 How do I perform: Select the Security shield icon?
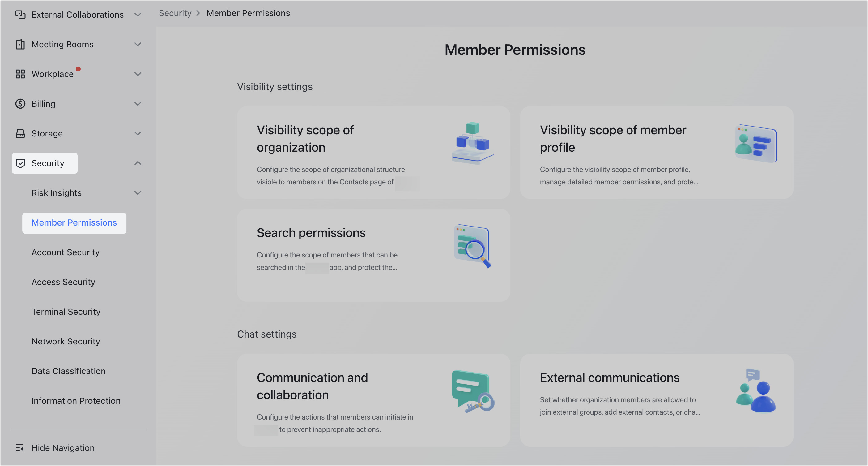[x=20, y=163]
